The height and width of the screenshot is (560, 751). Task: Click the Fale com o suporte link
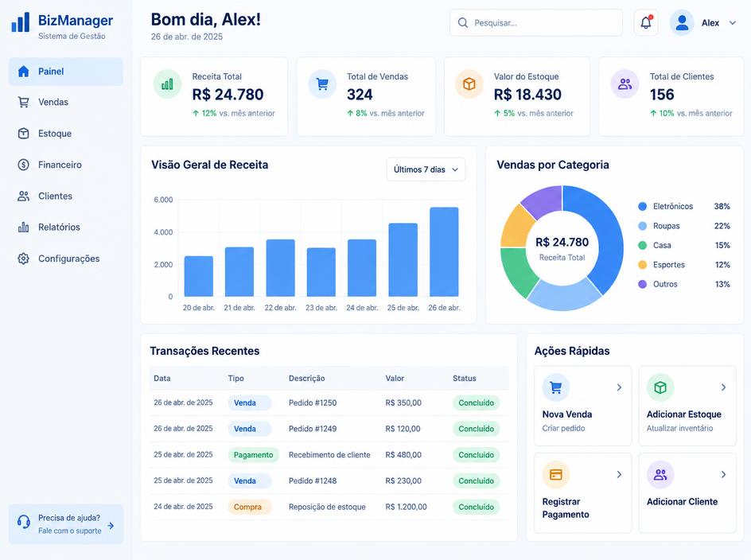click(x=70, y=531)
